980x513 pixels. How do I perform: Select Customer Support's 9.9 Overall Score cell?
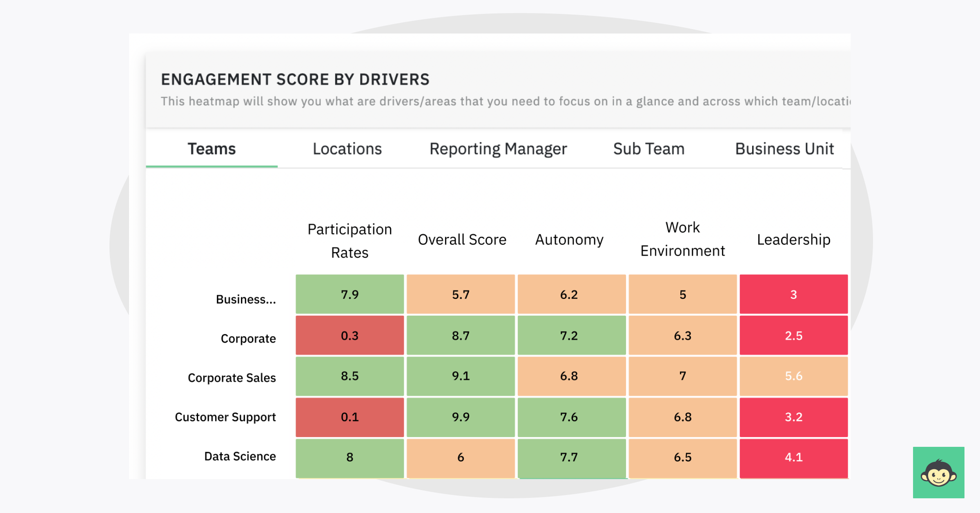click(x=460, y=417)
